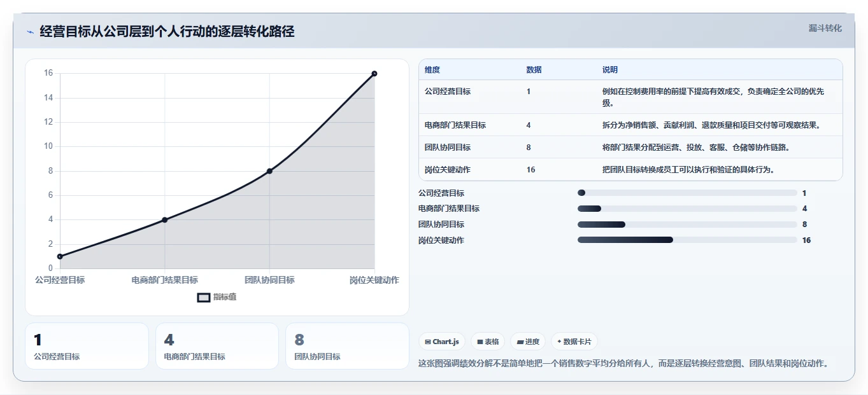868x395 pixels.
Task: Click the description starting 例如在控制费用率的前提下
Action: click(x=713, y=97)
